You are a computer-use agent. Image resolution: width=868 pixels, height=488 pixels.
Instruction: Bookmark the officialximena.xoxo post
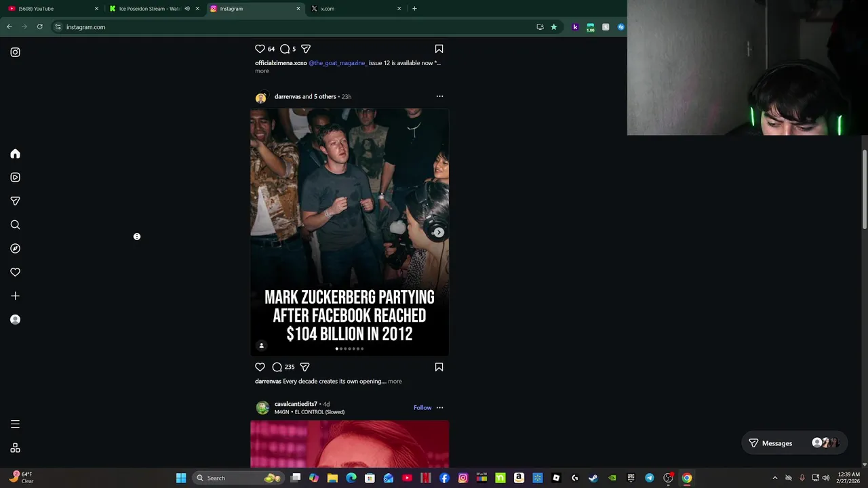(x=439, y=49)
